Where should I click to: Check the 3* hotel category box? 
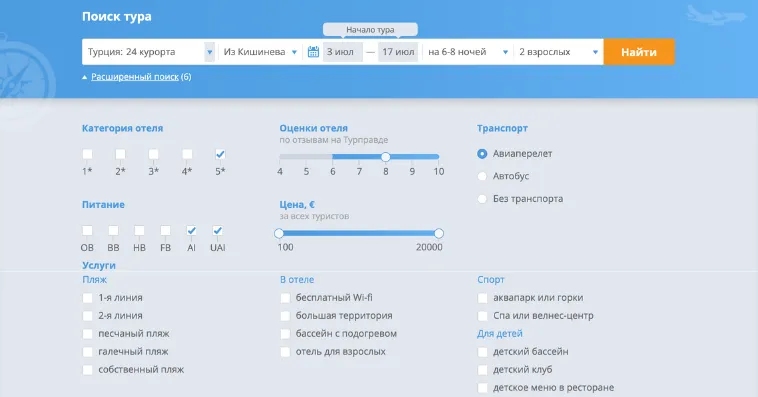[154, 154]
